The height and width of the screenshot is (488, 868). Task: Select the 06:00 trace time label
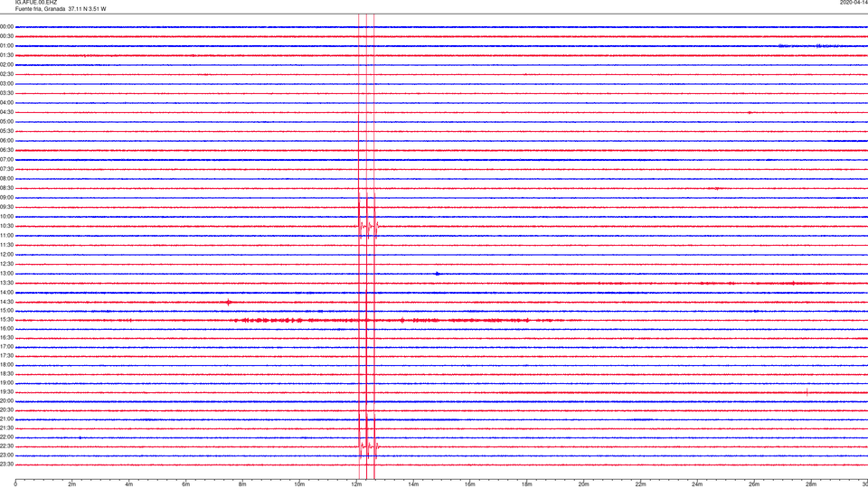tap(6, 141)
